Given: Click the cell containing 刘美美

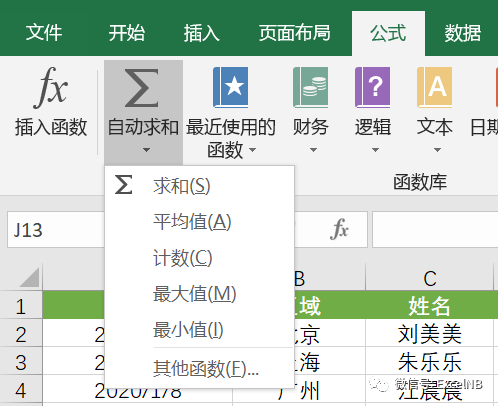Looking at the screenshot, I should pyautogui.click(x=429, y=333).
